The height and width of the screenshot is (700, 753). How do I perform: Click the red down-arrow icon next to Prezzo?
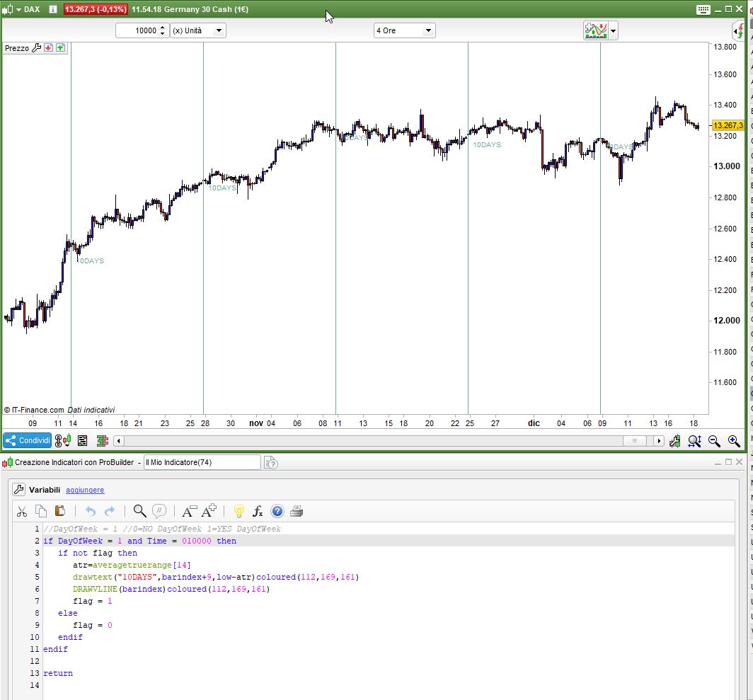[48, 47]
